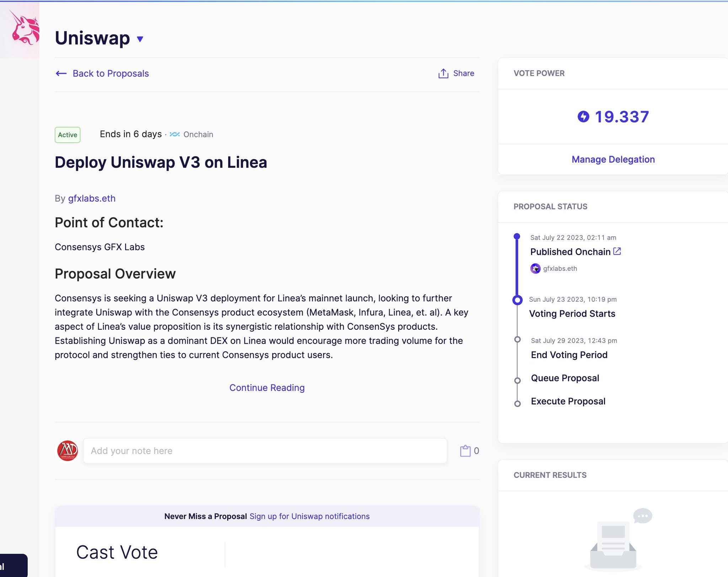The width and height of the screenshot is (728, 577).
Task: Click the Deploy Uniswap V3 on Linea title
Action: coord(161,162)
